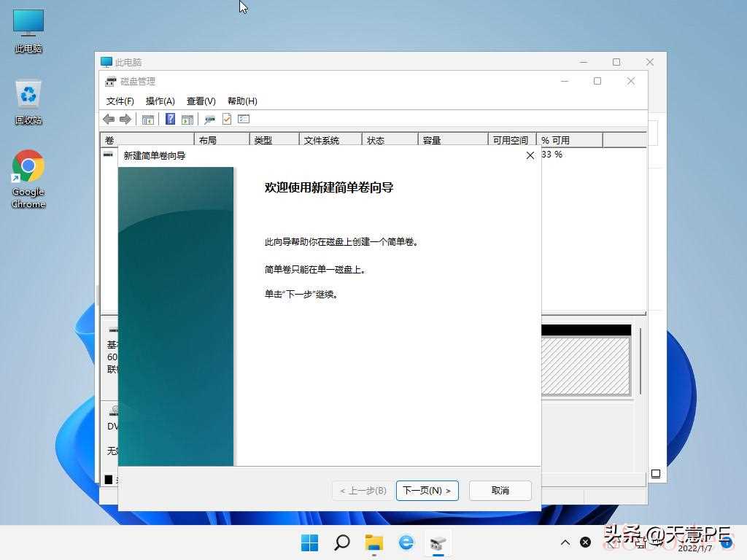This screenshot has height=560, width=747.
Task: Select the hatched unallocated disk partition
Action: pos(586,366)
